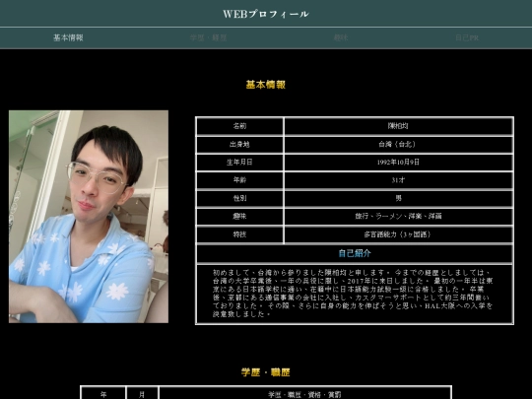
Task: Open the 基本情報 navigation link
Action: 68,37
